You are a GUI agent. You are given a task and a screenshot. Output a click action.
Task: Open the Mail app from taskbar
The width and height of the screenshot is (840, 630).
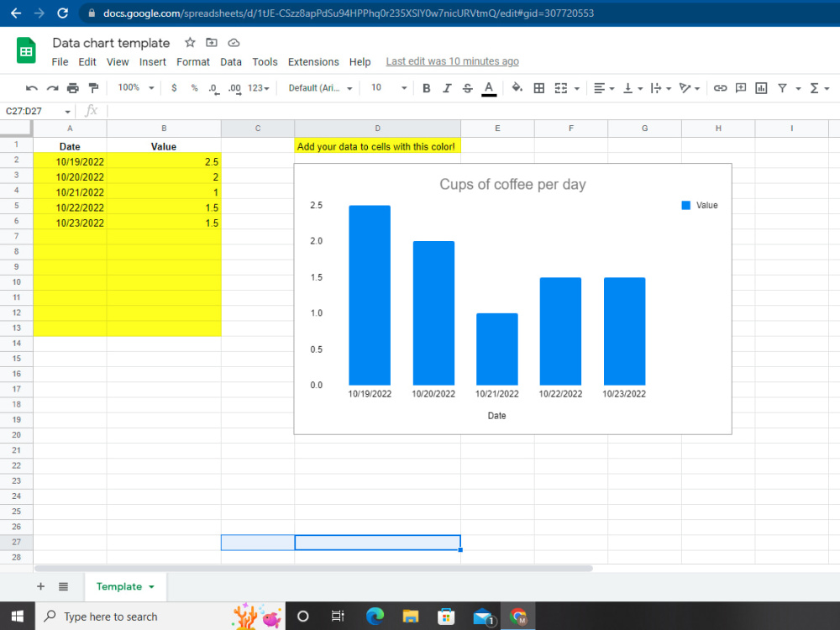(483, 616)
